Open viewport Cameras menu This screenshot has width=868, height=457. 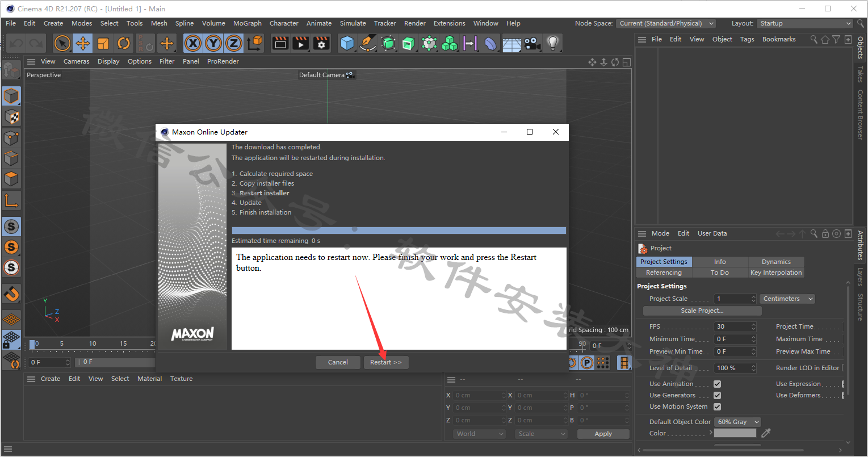pos(77,61)
